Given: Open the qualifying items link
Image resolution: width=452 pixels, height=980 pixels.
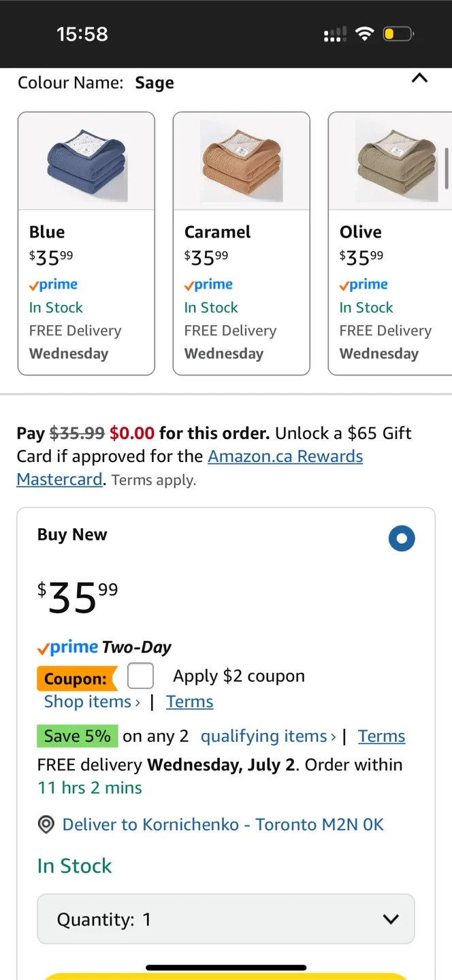Looking at the screenshot, I should (x=268, y=736).
